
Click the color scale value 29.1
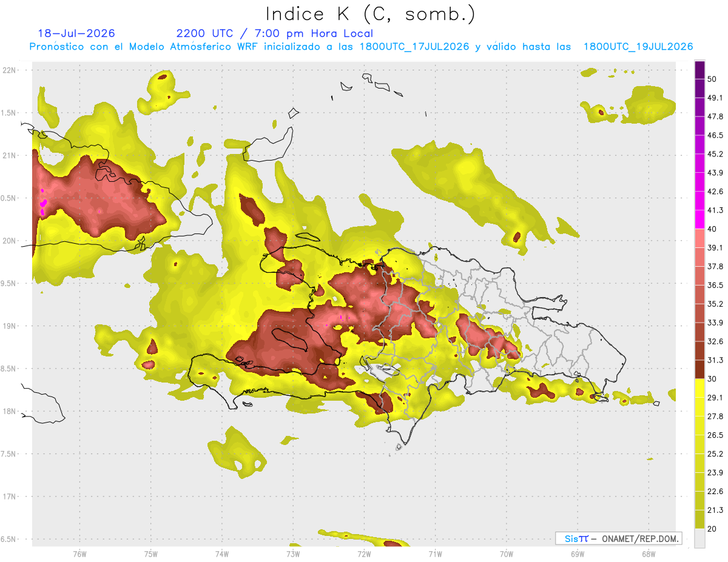point(715,397)
